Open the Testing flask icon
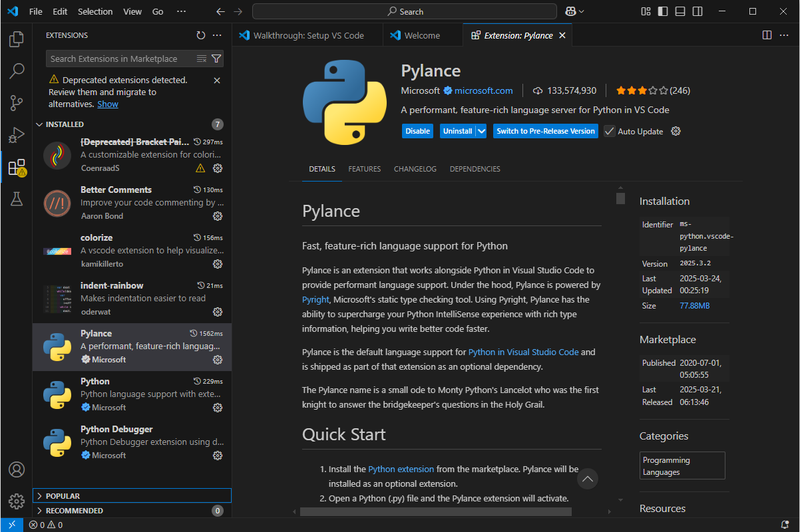Image resolution: width=800 pixels, height=532 pixels. coord(17,199)
